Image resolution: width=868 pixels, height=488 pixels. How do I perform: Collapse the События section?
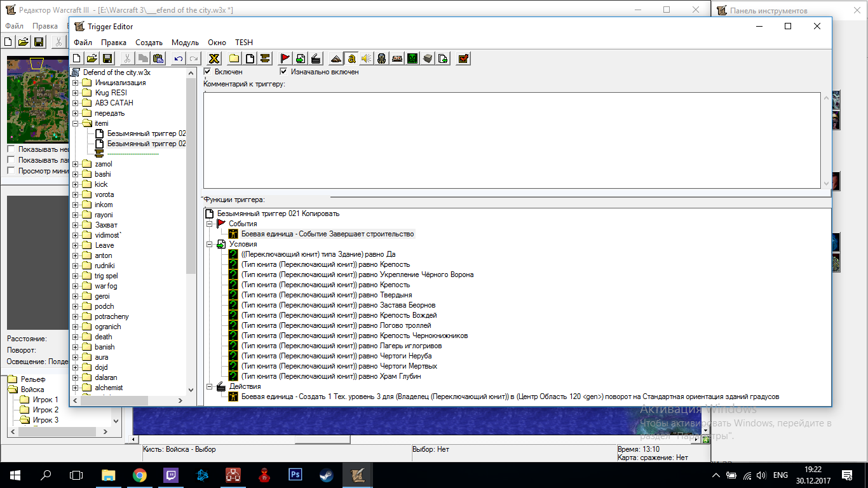(209, 224)
